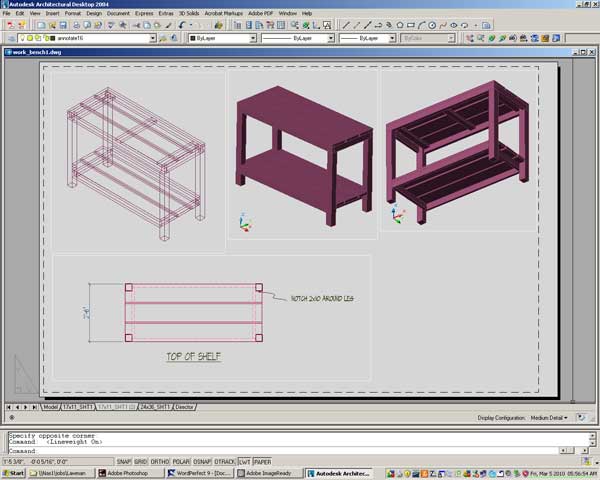The height and width of the screenshot is (480, 600).
Task: Toggle OSNAP mode in status bar
Action: click(202, 462)
